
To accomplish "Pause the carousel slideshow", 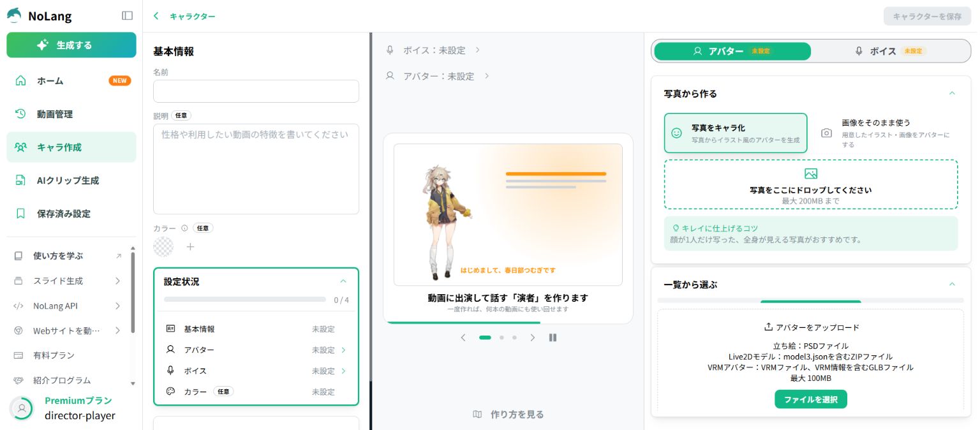I will pos(553,337).
